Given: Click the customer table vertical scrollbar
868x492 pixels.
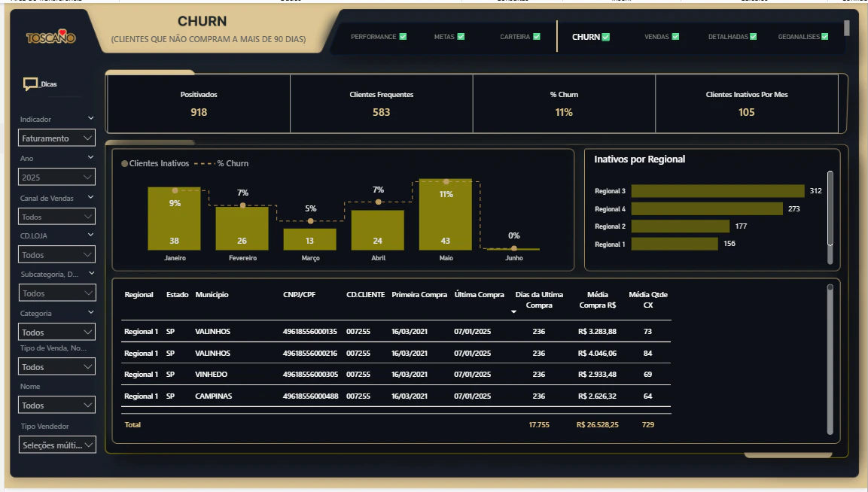Looking at the screenshot, I should point(830,360).
